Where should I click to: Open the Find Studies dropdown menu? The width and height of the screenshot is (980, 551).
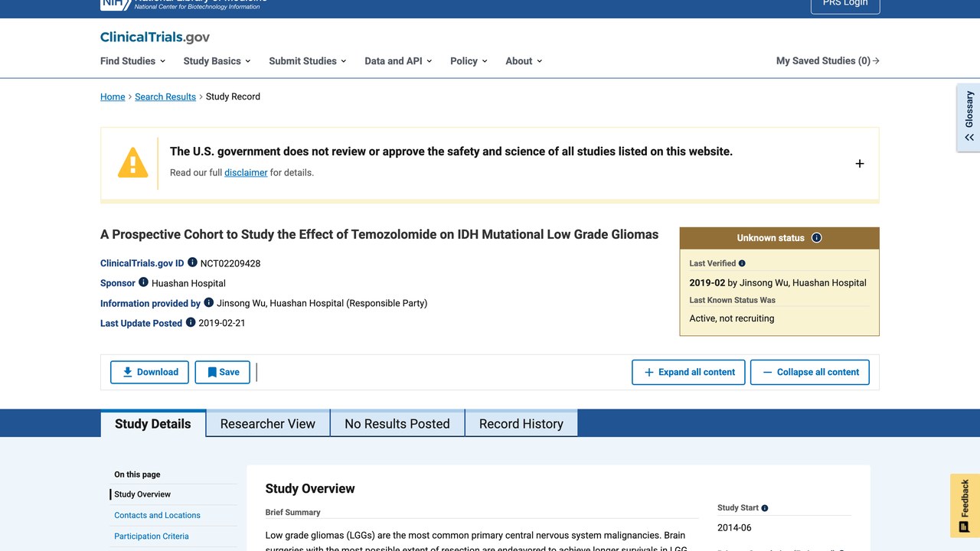(132, 61)
